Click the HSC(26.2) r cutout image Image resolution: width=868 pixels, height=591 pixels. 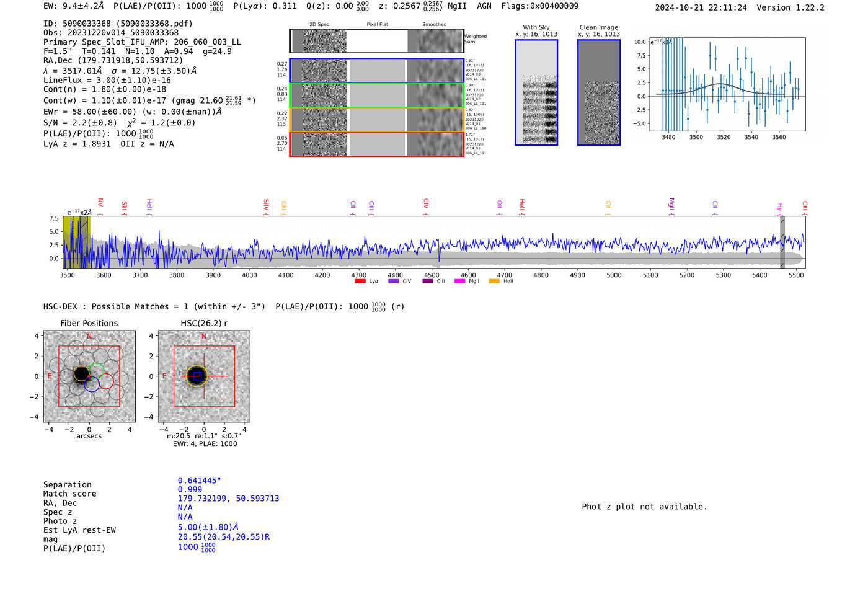pyautogui.click(x=204, y=376)
